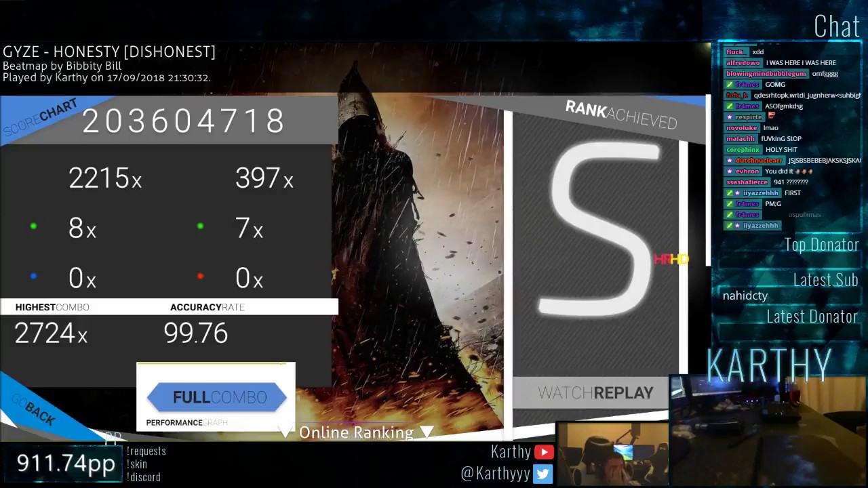Image resolution: width=868 pixels, height=488 pixels.
Task: Click latest sub name nahidcty
Action: click(x=745, y=296)
